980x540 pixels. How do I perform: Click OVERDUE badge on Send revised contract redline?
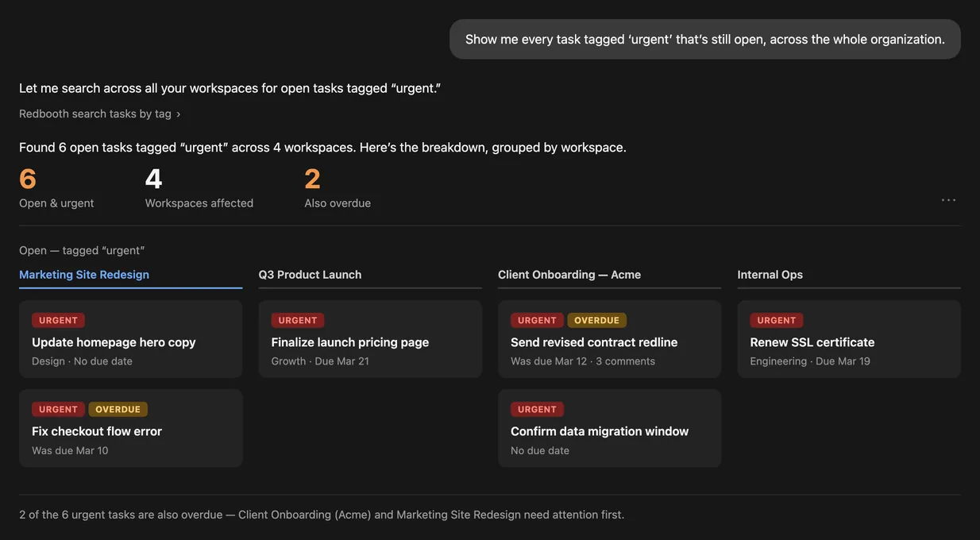[597, 321]
